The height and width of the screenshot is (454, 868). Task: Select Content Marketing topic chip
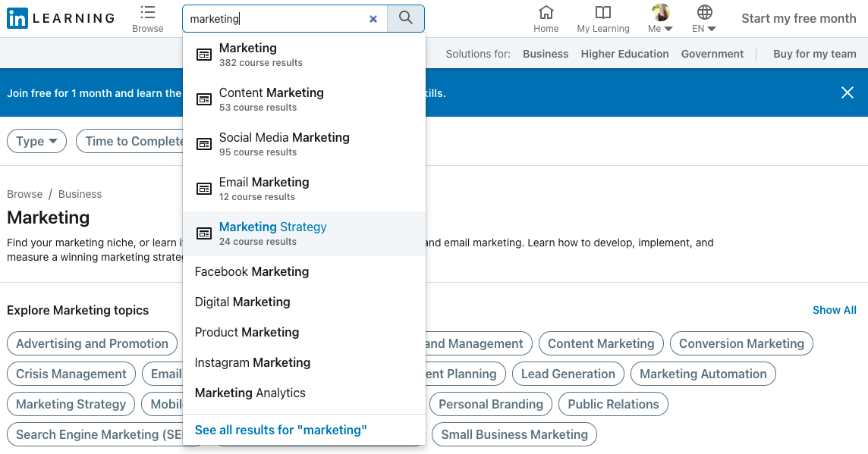(x=601, y=343)
